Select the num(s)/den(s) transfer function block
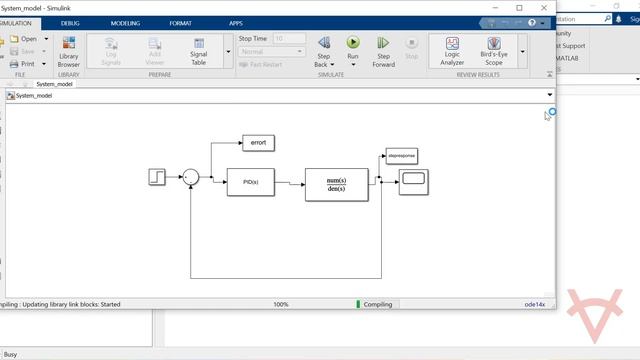The width and height of the screenshot is (640, 360). [x=337, y=184]
